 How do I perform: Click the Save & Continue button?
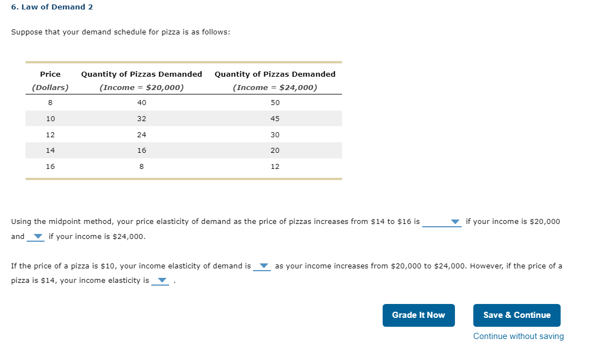(x=517, y=315)
